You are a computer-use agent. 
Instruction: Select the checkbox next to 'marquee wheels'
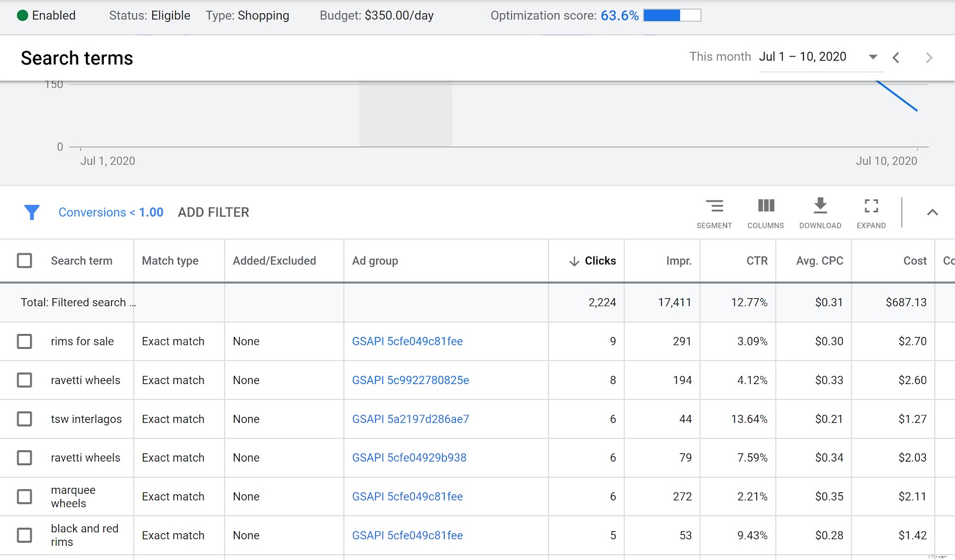(24, 496)
